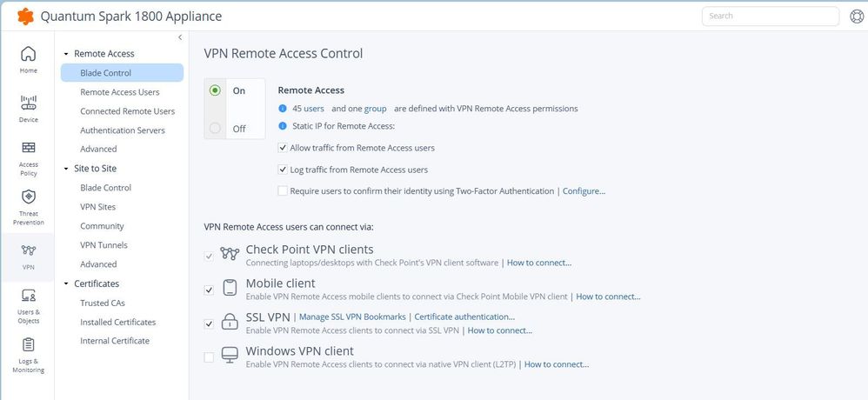Select the Users & Objects icon
Screen dimensions: 868x400
[28, 297]
